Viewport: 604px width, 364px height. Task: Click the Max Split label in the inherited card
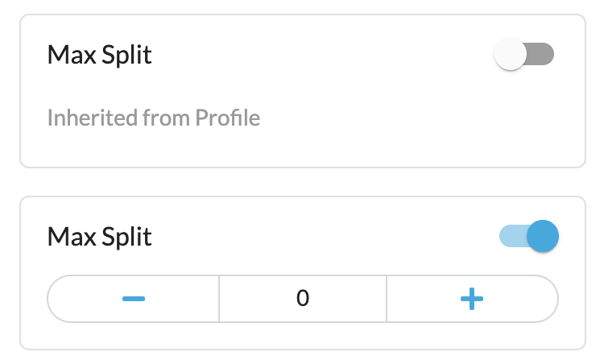pyautogui.click(x=100, y=56)
